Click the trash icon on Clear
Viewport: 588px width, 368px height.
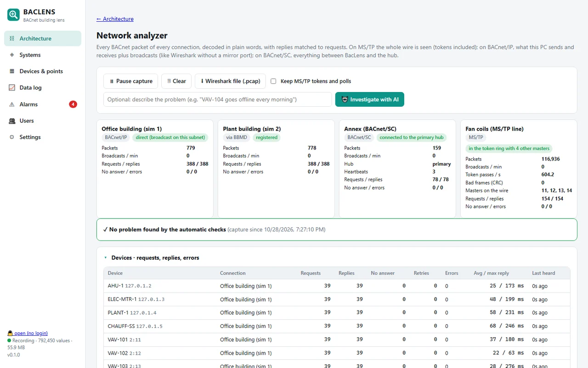[x=169, y=81]
